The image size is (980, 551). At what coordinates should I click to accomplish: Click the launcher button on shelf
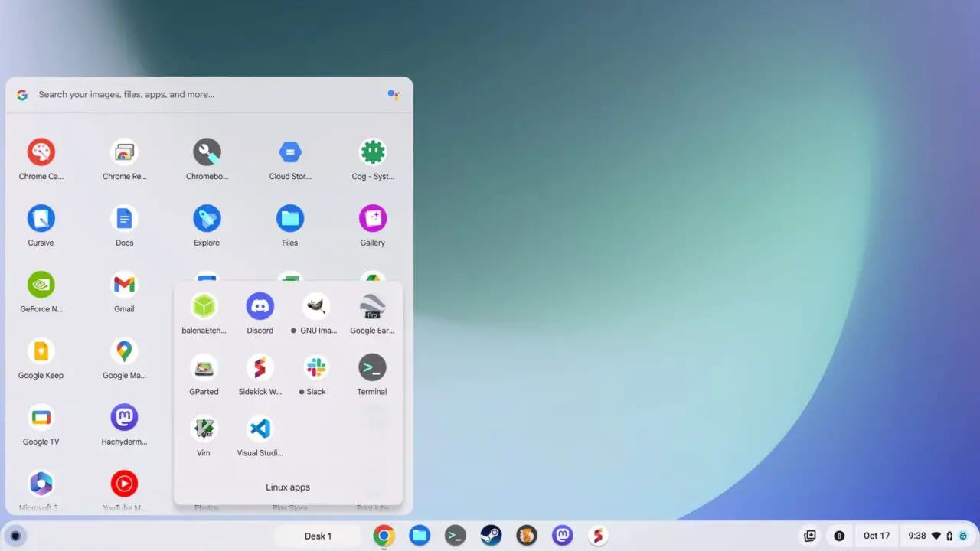point(15,536)
